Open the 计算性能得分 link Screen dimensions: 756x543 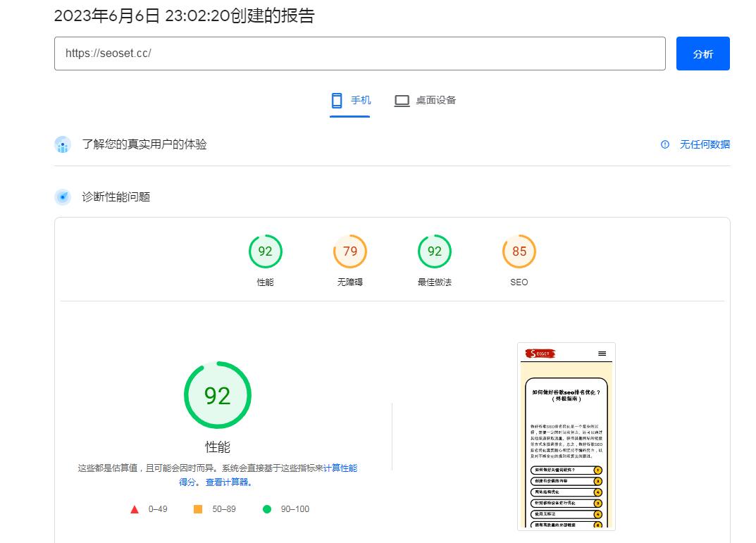(340, 468)
